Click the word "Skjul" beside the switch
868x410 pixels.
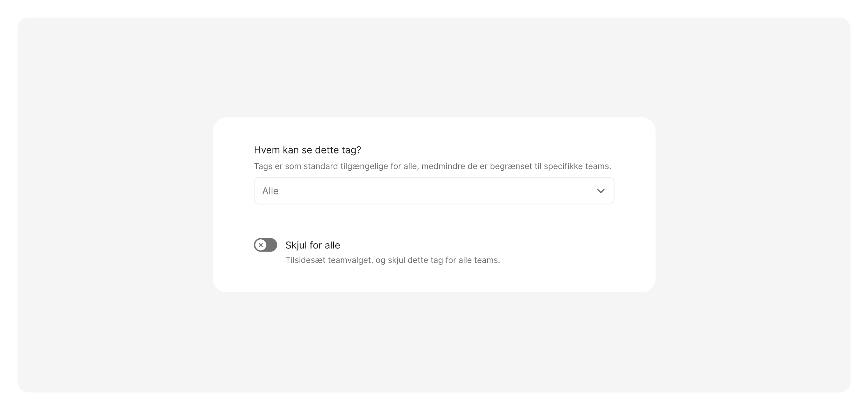296,245
